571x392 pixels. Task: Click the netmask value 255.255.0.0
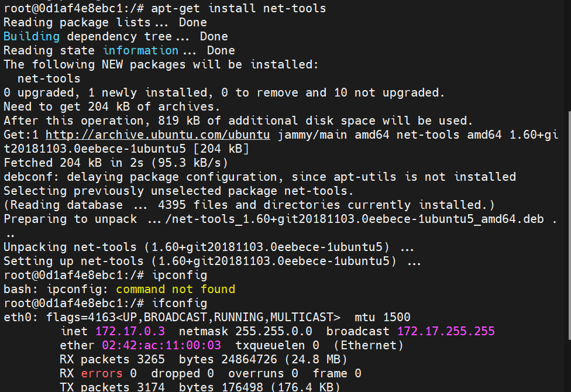pyautogui.click(x=273, y=331)
